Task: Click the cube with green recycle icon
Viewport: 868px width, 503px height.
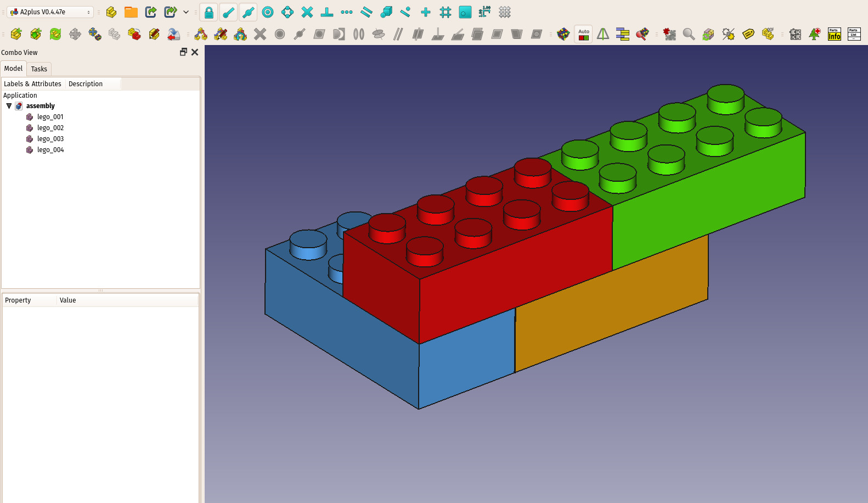Action: click(709, 34)
